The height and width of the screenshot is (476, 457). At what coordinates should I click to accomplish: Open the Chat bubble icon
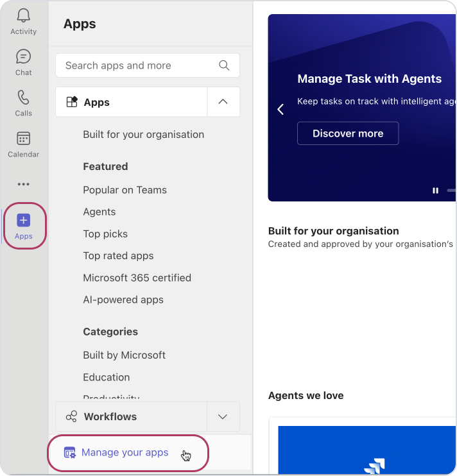[23, 56]
